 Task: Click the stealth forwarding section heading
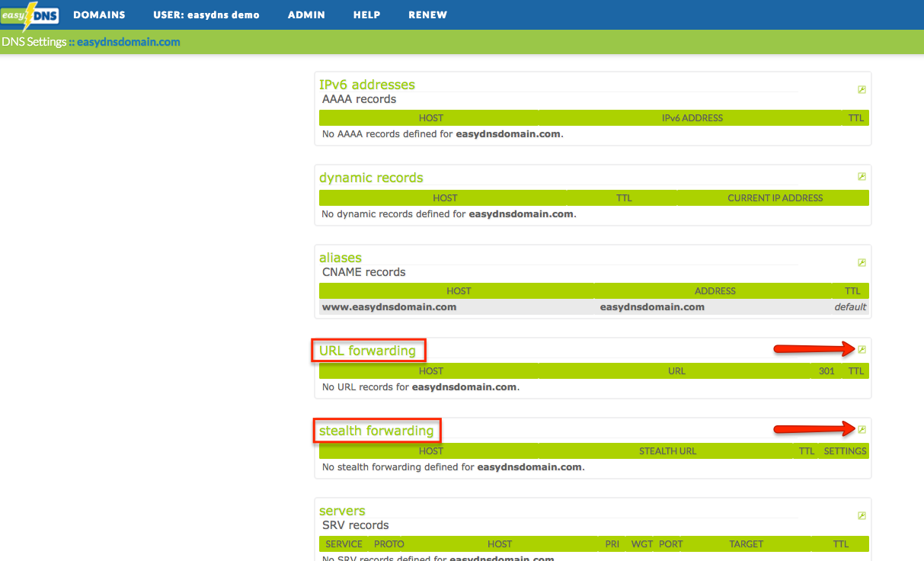(x=376, y=431)
